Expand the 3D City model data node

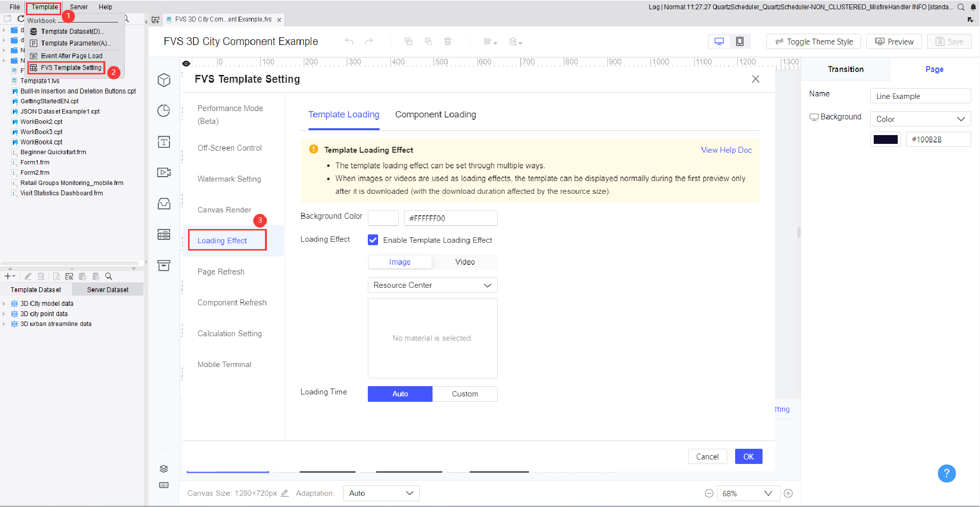click(x=4, y=303)
